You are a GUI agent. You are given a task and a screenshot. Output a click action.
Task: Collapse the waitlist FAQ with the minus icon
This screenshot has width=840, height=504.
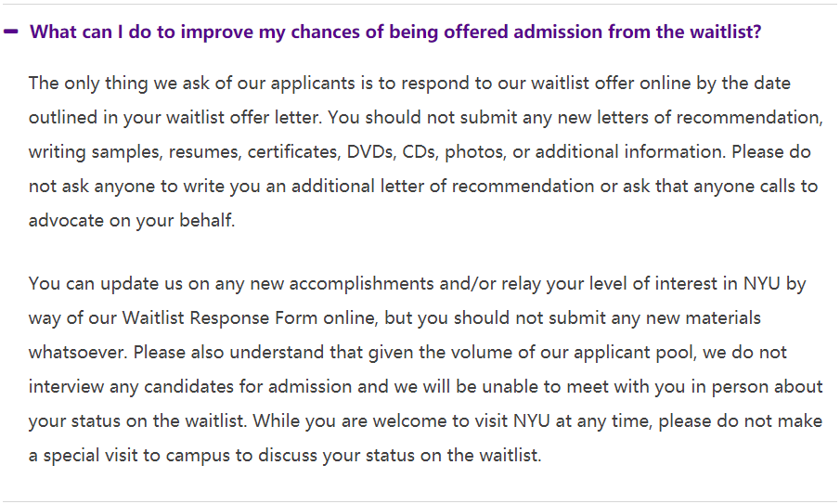click(11, 32)
